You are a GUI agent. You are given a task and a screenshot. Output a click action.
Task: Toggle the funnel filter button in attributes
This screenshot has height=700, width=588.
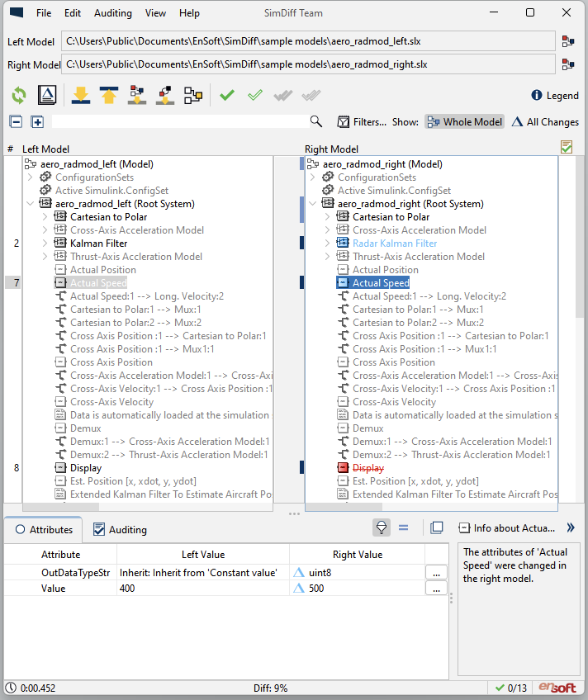pyautogui.click(x=382, y=527)
